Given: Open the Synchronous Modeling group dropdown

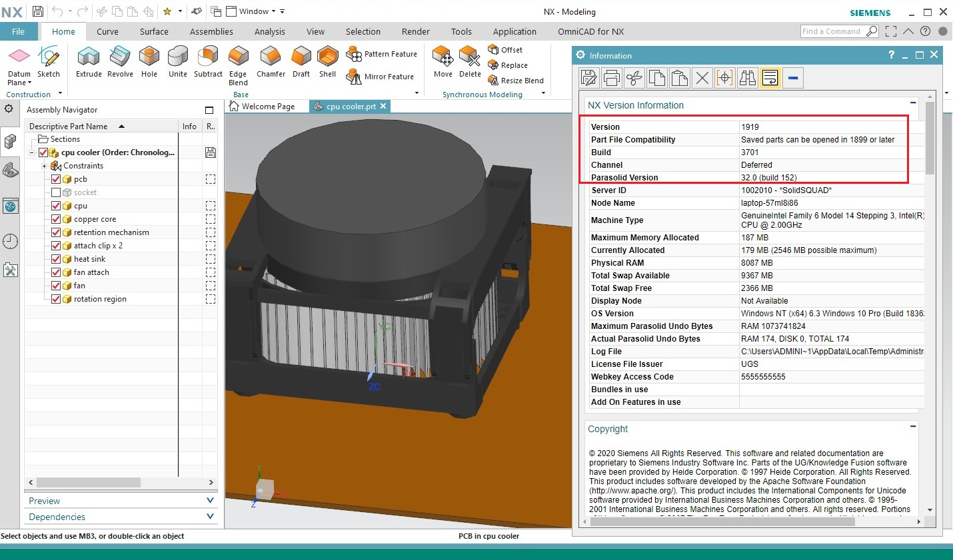Looking at the screenshot, I should click(x=544, y=93).
